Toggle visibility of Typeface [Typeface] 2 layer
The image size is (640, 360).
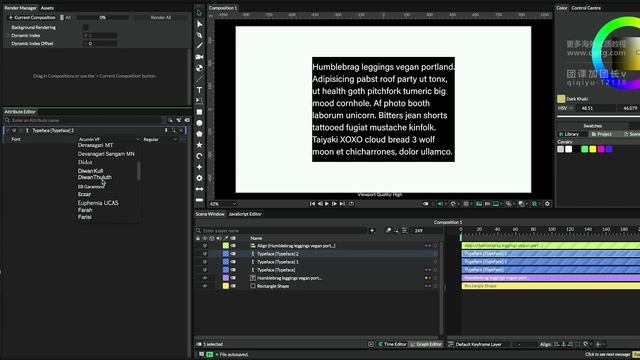(205, 254)
